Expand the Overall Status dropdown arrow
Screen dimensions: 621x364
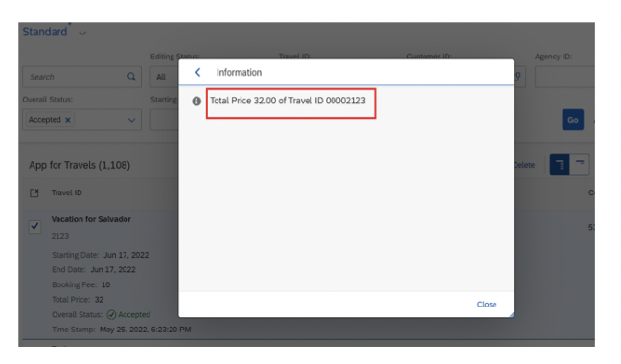[x=131, y=120]
